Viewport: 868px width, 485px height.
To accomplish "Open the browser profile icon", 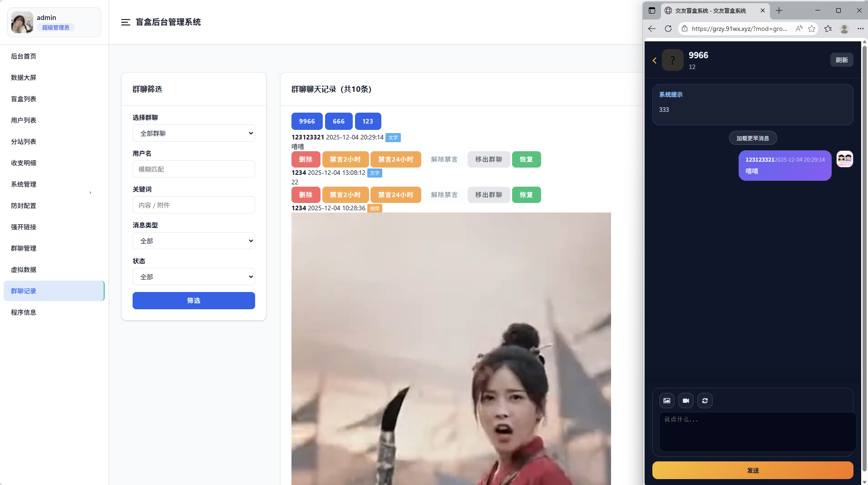I will (x=843, y=29).
